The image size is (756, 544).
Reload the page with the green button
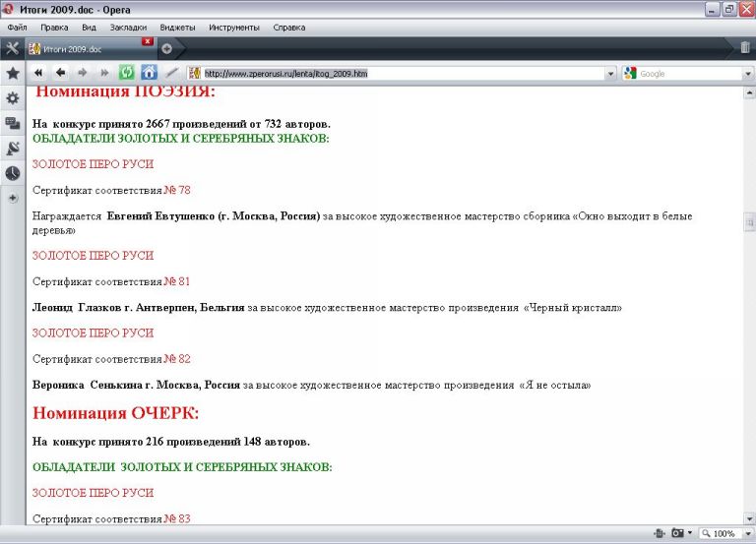pos(127,73)
